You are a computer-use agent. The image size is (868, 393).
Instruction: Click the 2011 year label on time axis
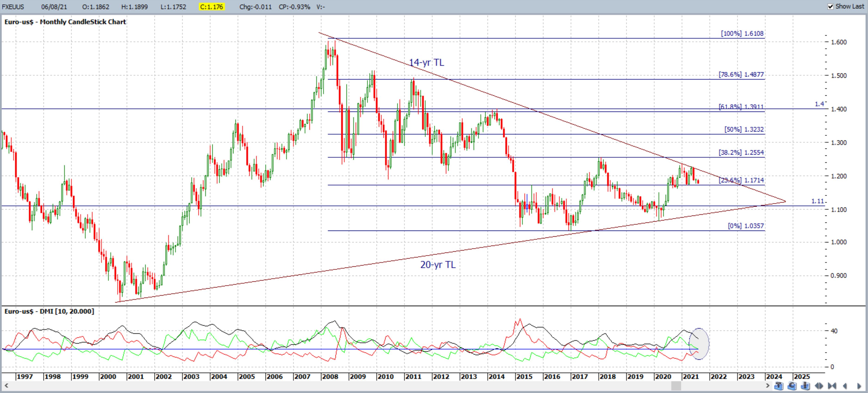[413, 377]
